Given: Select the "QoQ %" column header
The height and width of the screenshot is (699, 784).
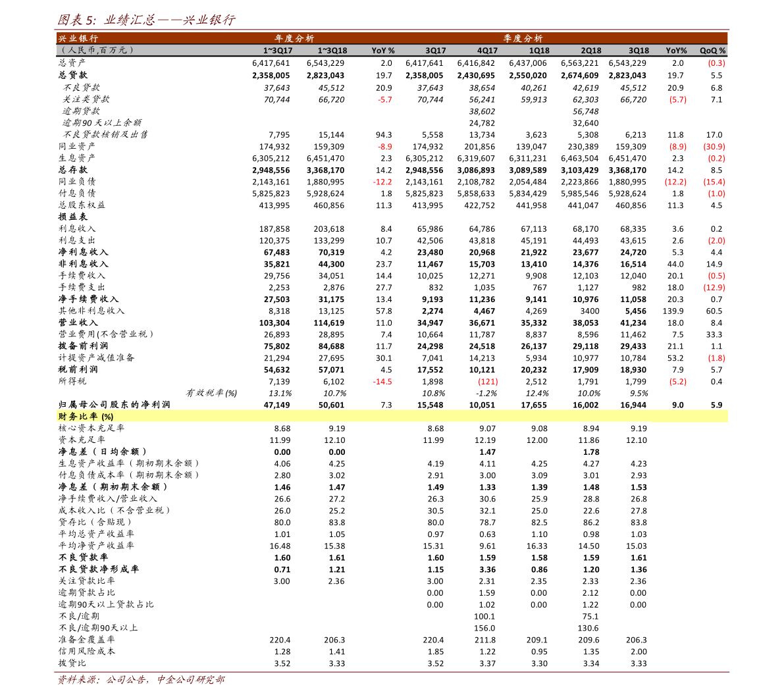Looking at the screenshot, I should (712, 51).
